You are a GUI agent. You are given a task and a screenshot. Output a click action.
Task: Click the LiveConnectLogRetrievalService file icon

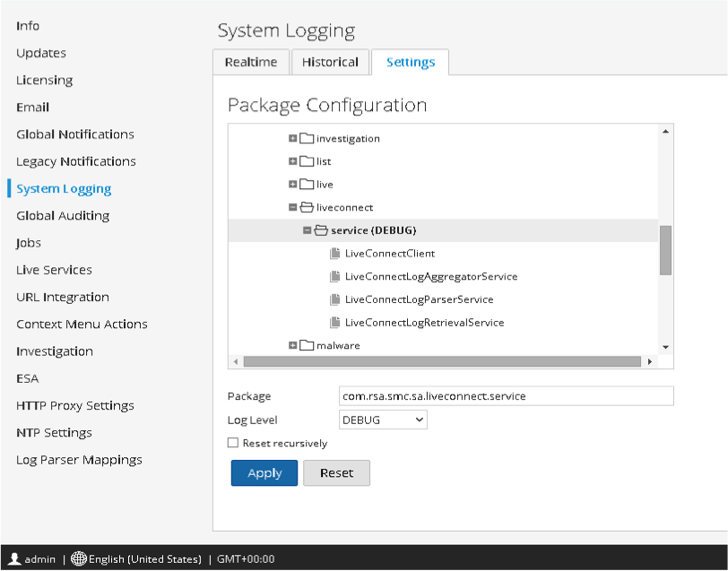click(x=335, y=323)
